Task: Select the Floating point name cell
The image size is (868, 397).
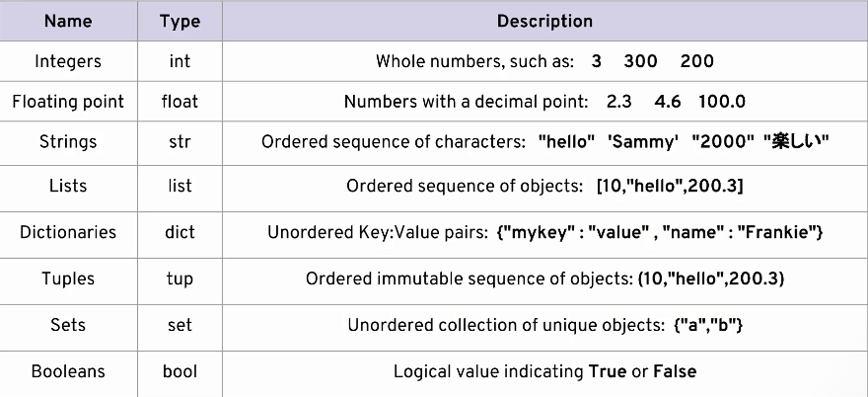Action: click(x=68, y=102)
